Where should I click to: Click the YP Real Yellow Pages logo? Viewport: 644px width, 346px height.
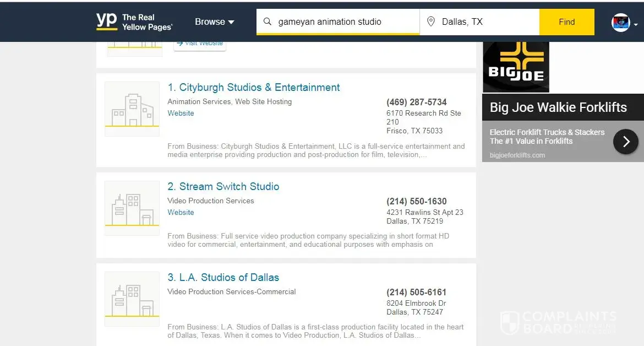pos(134,22)
